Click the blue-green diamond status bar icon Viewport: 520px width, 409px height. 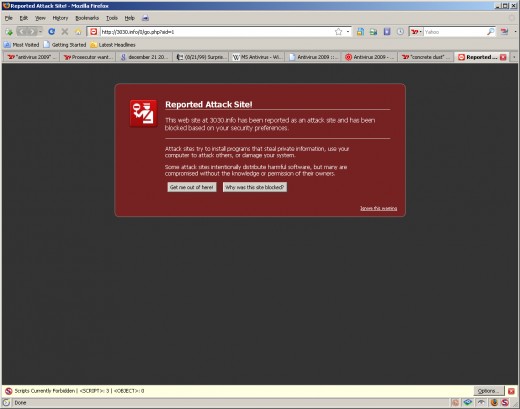tap(468, 402)
